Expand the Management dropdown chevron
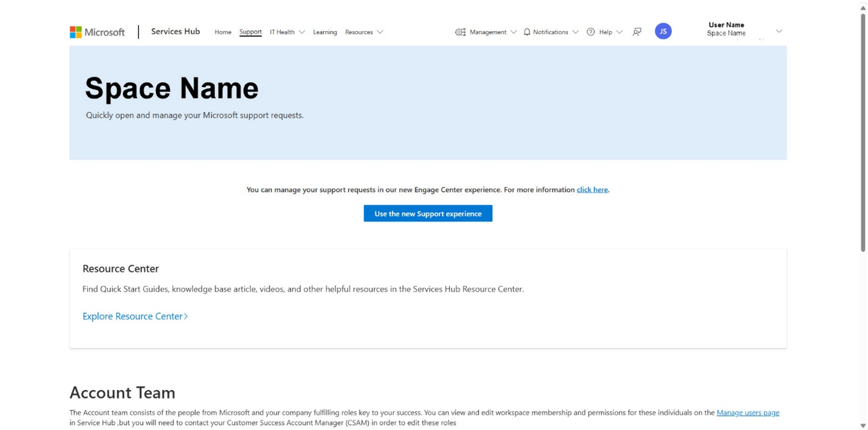 pos(514,32)
